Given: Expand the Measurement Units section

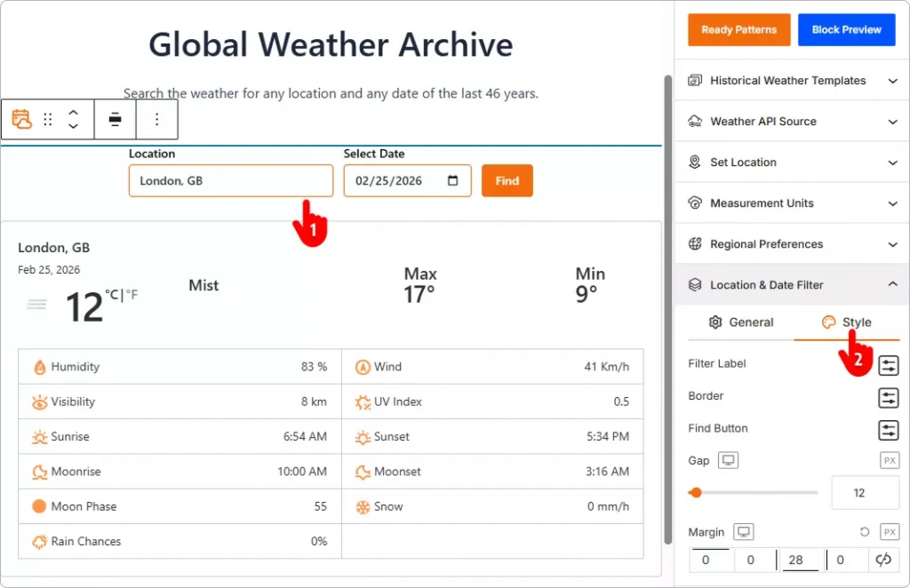Looking at the screenshot, I should (791, 203).
